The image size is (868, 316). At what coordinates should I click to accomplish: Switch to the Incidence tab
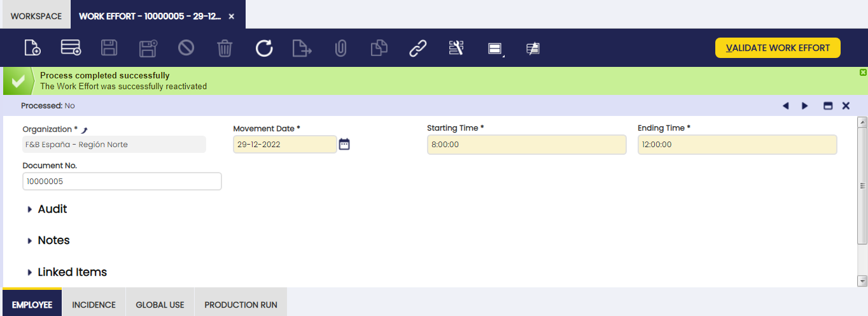pyautogui.click(x=94, y=305)
